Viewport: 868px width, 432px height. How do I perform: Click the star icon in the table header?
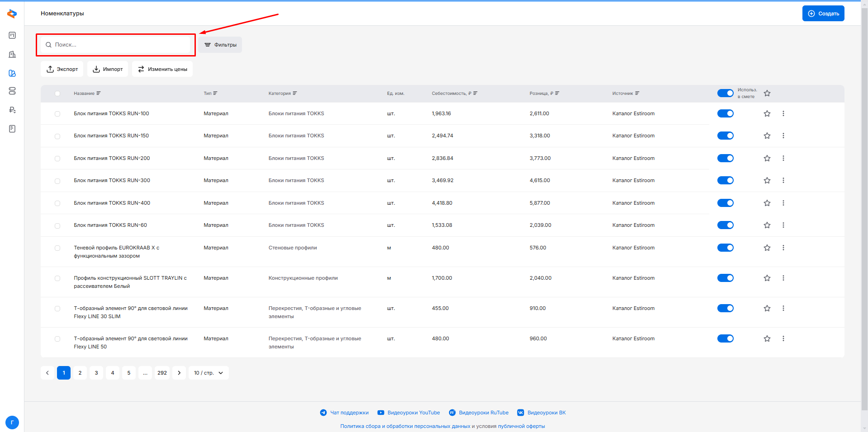click(767, 94)
